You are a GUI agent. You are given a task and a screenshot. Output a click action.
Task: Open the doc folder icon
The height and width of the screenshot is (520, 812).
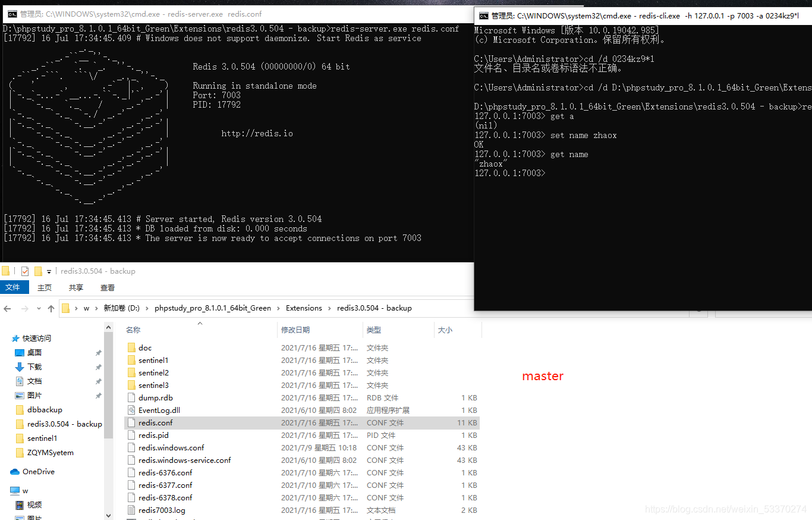tap(131, 347)
